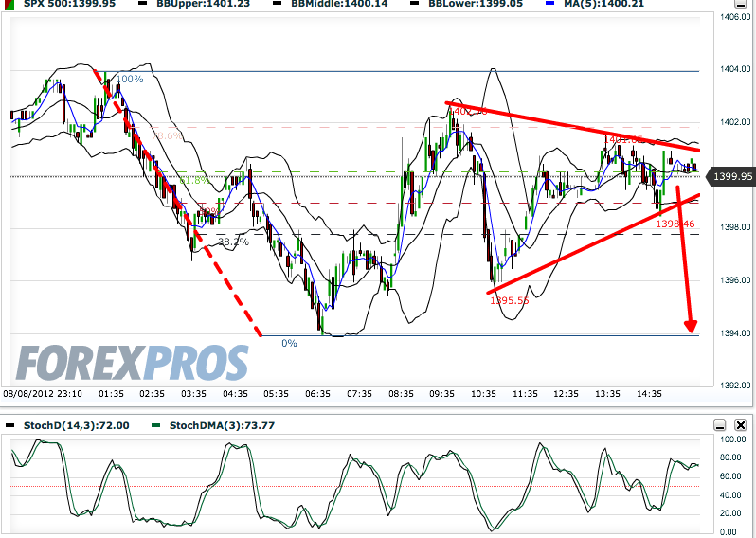Click the stochastic 100.00 axis label
This screenshot has width=756, height=538.
tap(733, 439)
